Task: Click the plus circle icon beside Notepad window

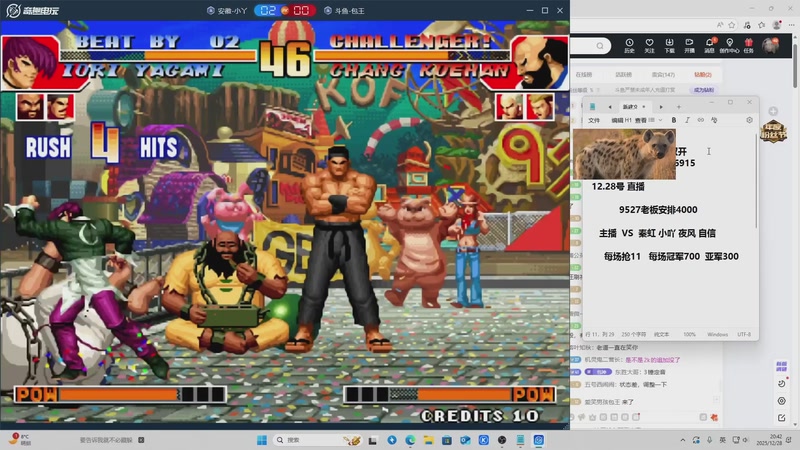Action: pos(773,111)
